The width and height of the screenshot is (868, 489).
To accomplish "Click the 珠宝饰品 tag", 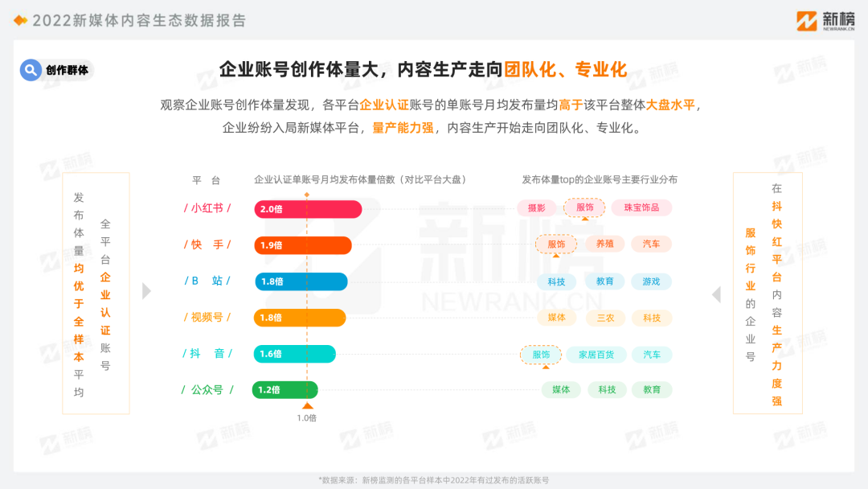I will click(x=641, y=208).
